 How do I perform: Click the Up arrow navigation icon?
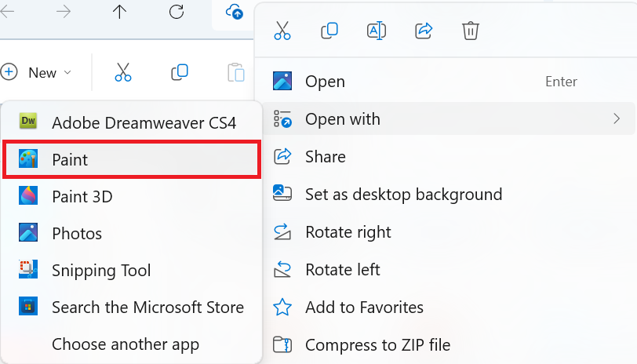coord(119,11)
